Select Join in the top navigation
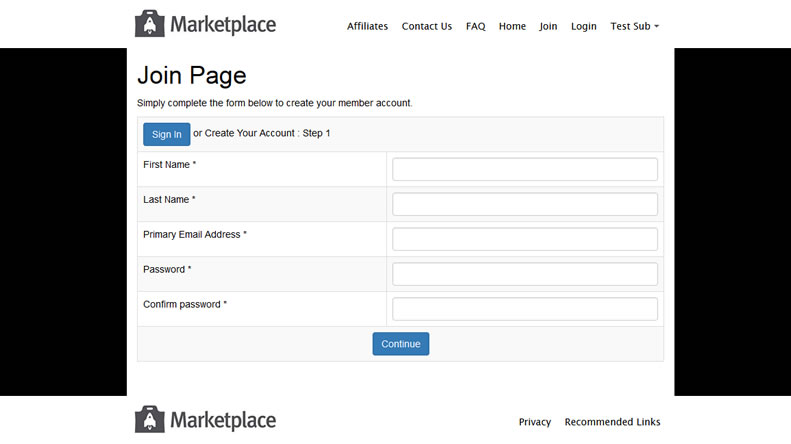Image resolution: width=791 pixels, height=444 pixels. pos(548,27)
